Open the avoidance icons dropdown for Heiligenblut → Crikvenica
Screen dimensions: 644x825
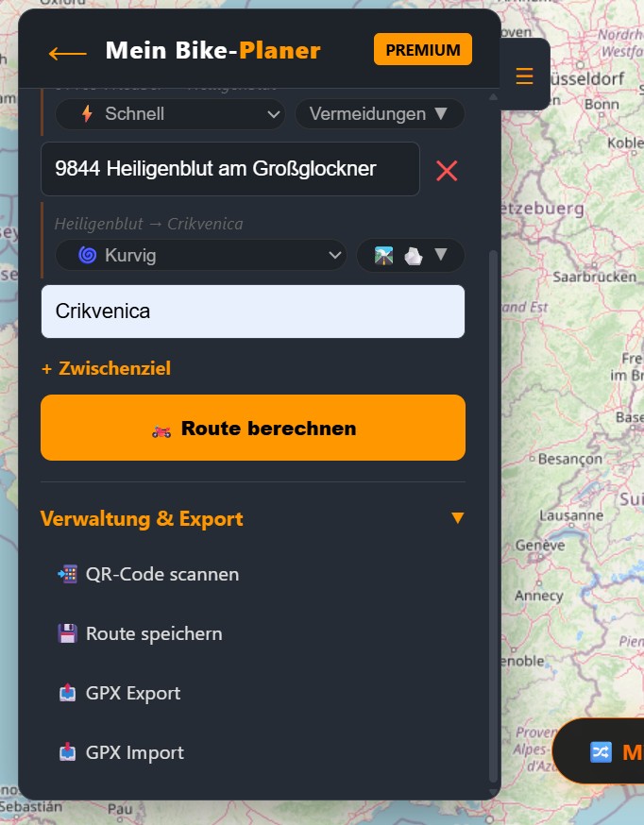click(x=410, y=255)
